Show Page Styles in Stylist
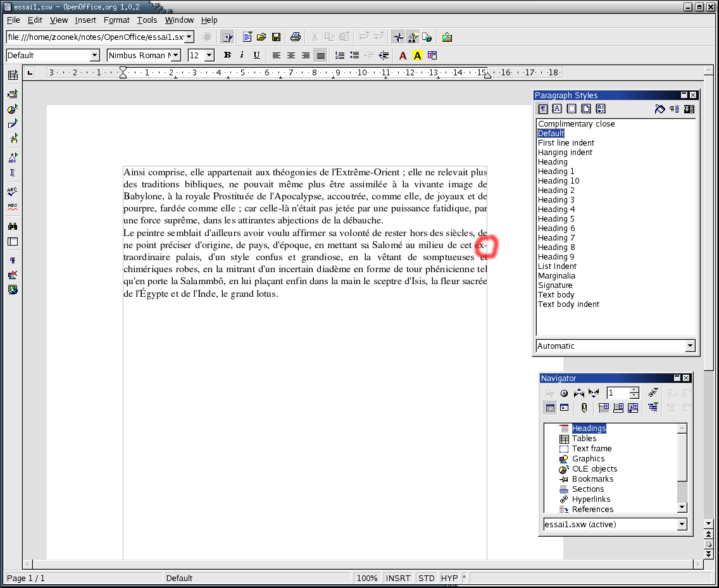This screenshot has width=719, height=588. [586, 109]
